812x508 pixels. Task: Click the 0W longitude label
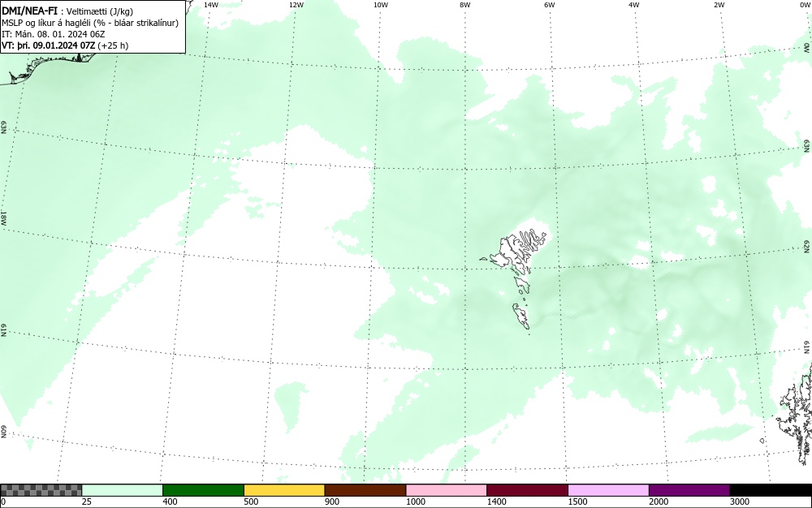tap(804, 5)
